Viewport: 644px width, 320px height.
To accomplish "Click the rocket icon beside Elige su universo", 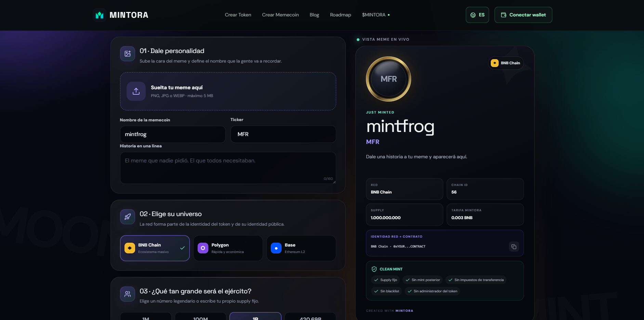I will (x=128, y=217).
